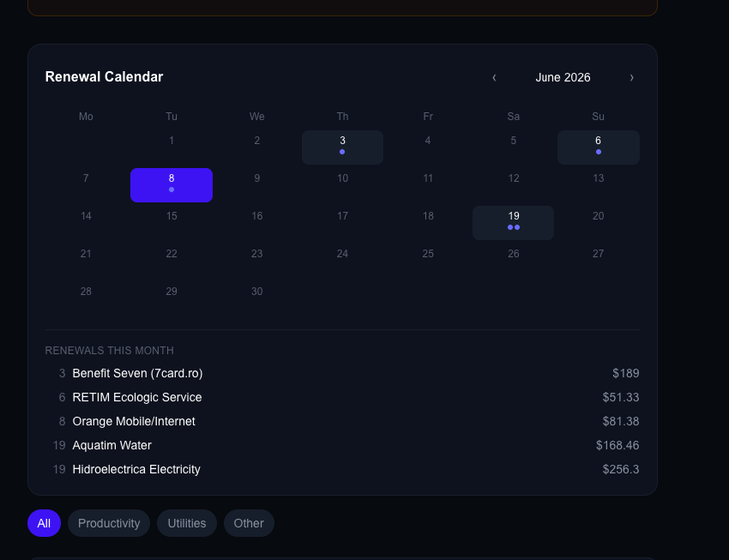Click day 28 on the calendar
Viewport: 729px width, 560px height.
[x=86, y=298]
